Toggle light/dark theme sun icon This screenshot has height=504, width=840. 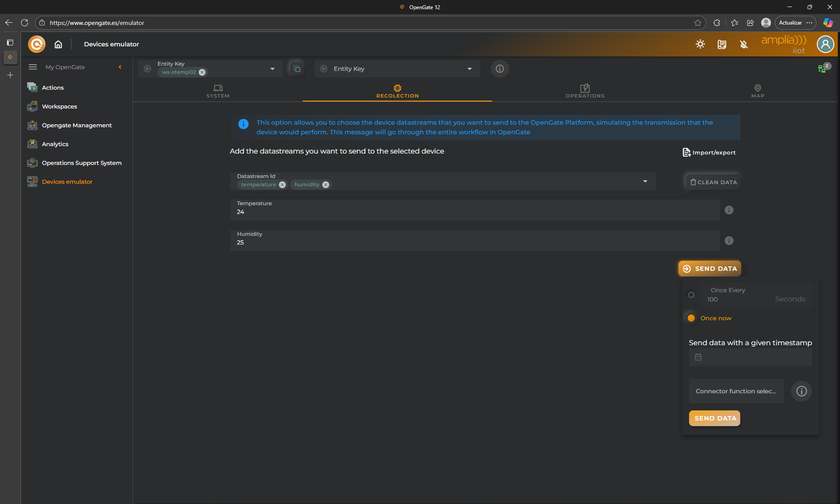click(700, 44)
